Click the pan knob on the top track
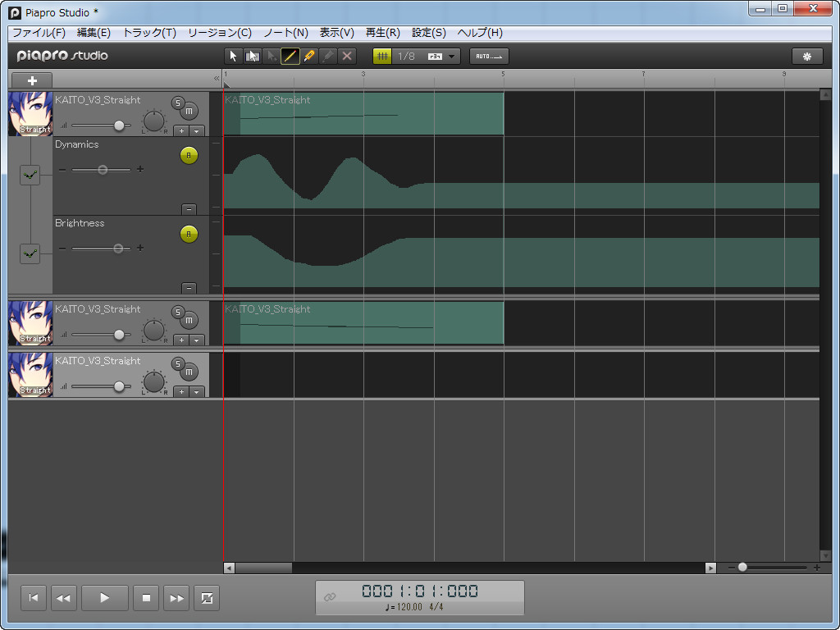 click(x=154, y=121)
